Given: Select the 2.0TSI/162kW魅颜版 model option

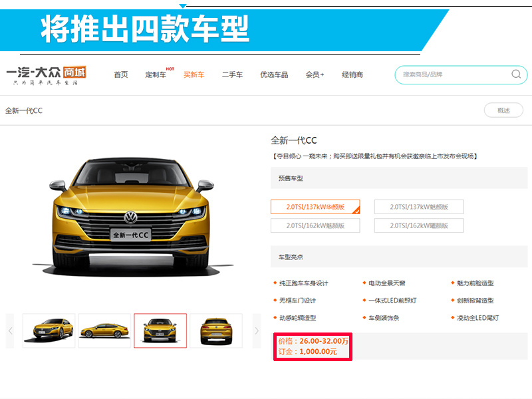Looking at the screenshot, I should (x=315, y=225).
